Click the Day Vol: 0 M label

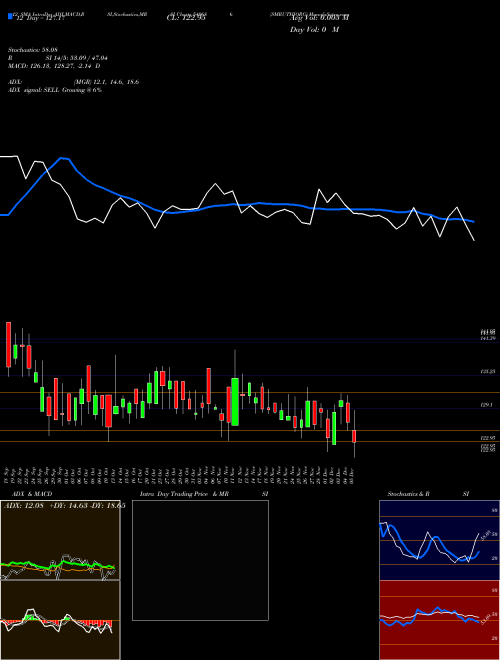(x=314, y=30)
